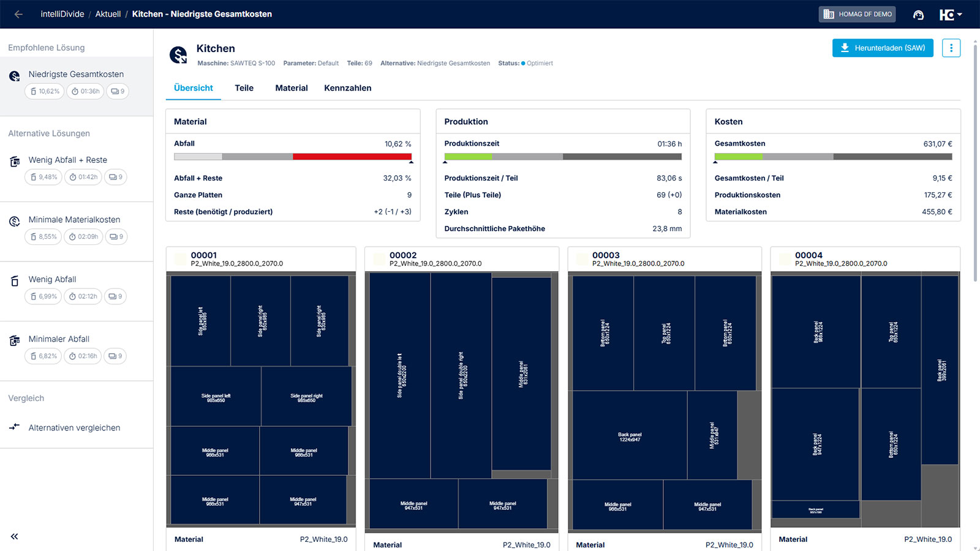The height and width of the screenshot is (551, 980).
Task: Switch to the Material tab
Action: pyautogui.click(x=291, y=88)
